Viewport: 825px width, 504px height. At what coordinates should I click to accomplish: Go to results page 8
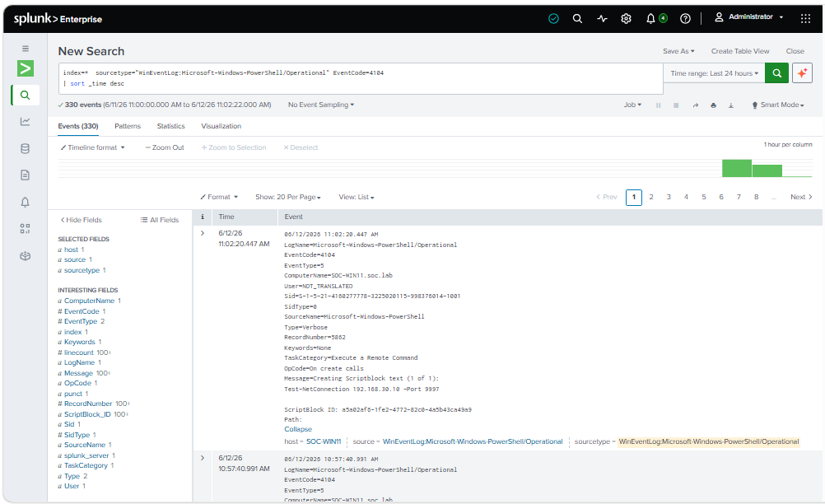[756, 197]
